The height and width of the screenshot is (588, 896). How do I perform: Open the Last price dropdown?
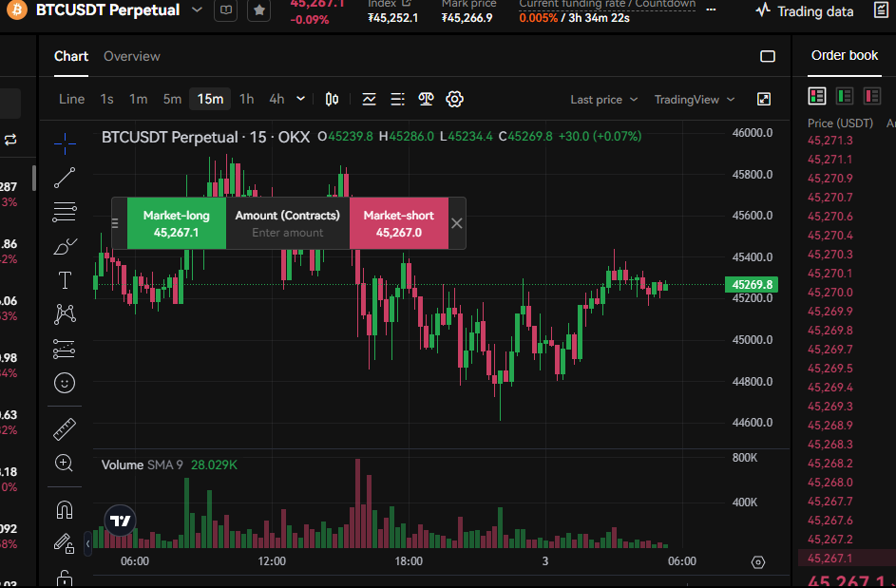[x=604, y=100]
